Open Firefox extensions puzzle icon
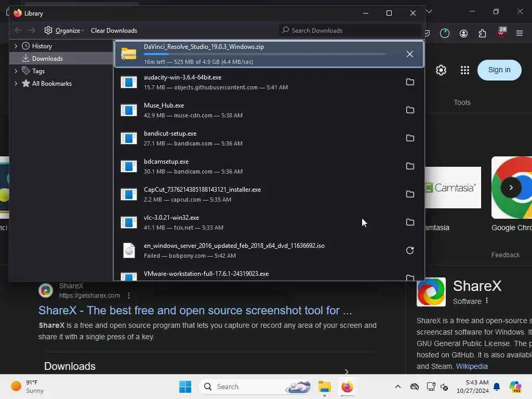The width and height of the screenshot is (532, 399). (x=482, y=33)
